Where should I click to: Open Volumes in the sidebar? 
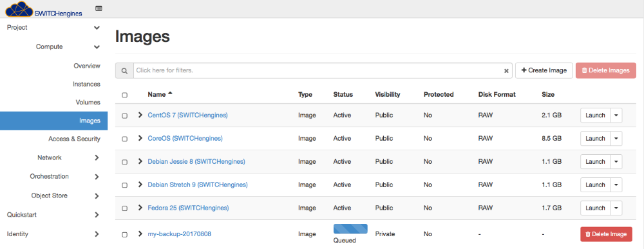pyautogui.click(x=88, y=102)
